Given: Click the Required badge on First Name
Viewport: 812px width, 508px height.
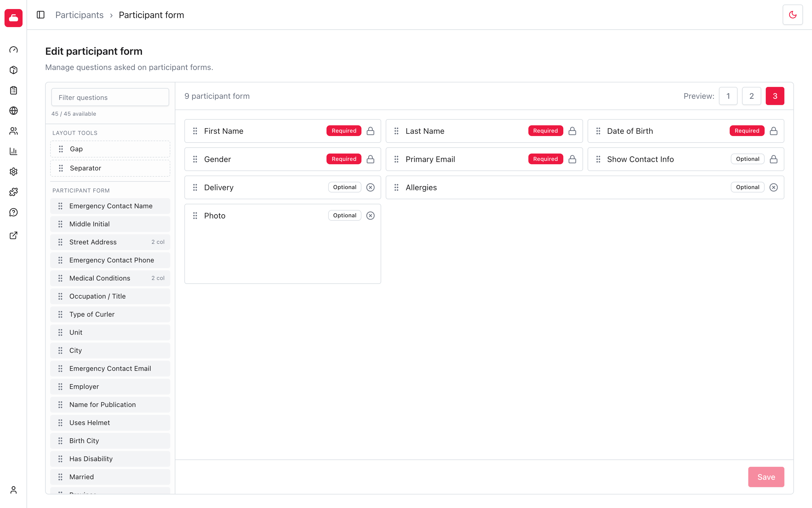Looking at the screenshot, I should click(344, 131).
